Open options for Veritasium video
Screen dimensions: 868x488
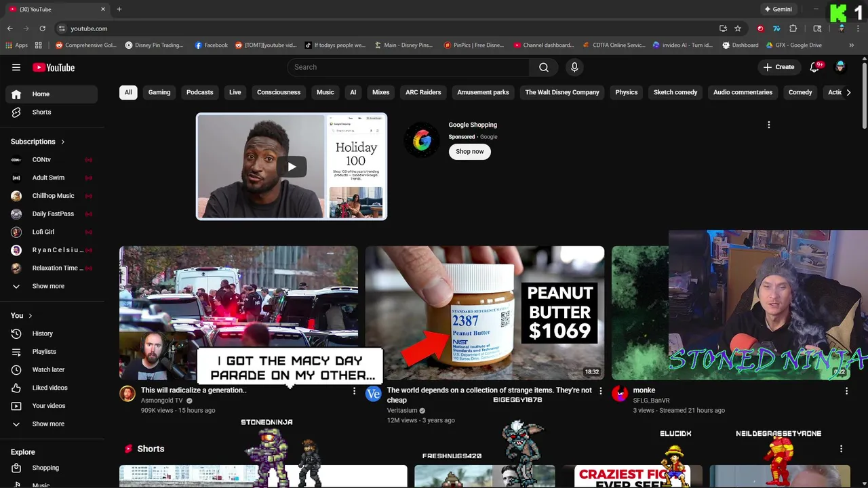coord(600,391)
